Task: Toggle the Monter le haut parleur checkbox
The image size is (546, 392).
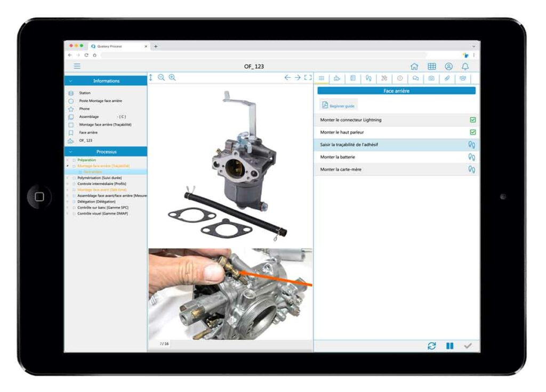Action: (472, 132)
